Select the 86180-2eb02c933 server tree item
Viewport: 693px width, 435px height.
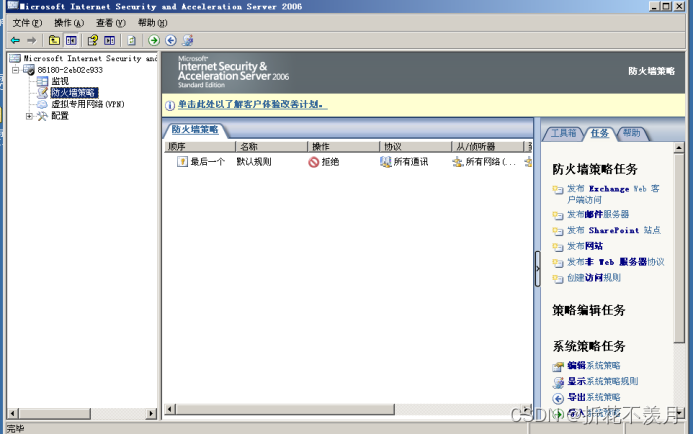70,70
